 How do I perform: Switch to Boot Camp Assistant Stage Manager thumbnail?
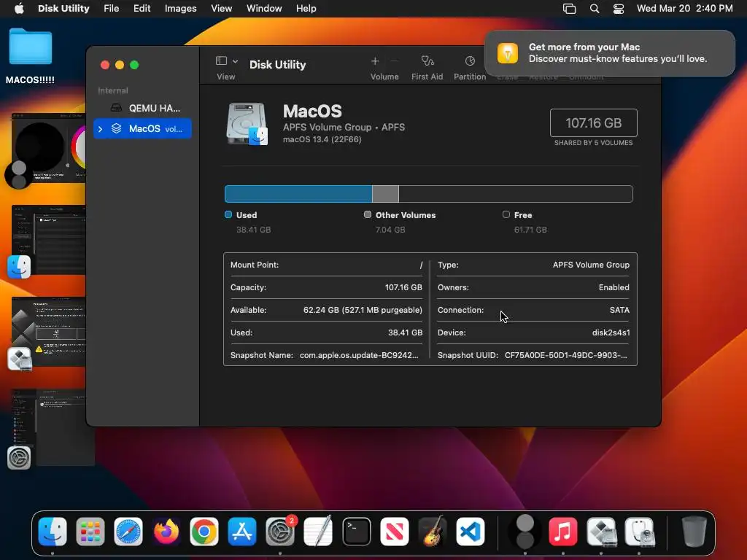click(x=49, y=332)
